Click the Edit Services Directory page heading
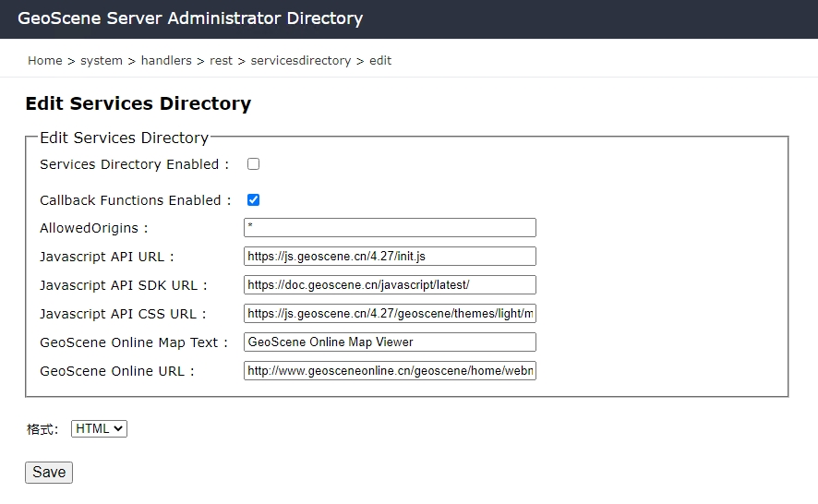The height and width of the screenshot is (504, 818). [138, 103]
